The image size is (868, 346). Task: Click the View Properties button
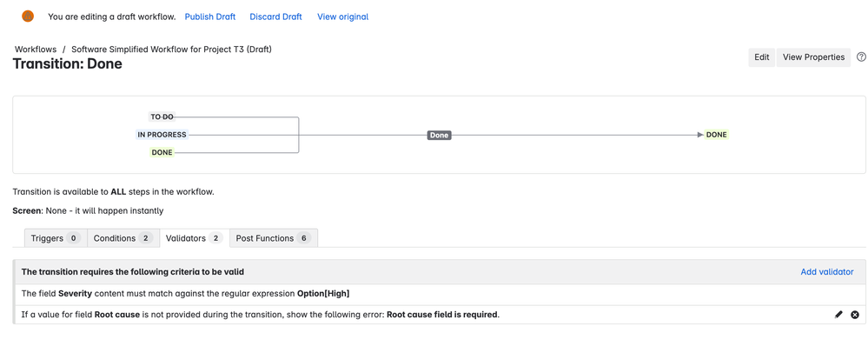click(814, 57)
